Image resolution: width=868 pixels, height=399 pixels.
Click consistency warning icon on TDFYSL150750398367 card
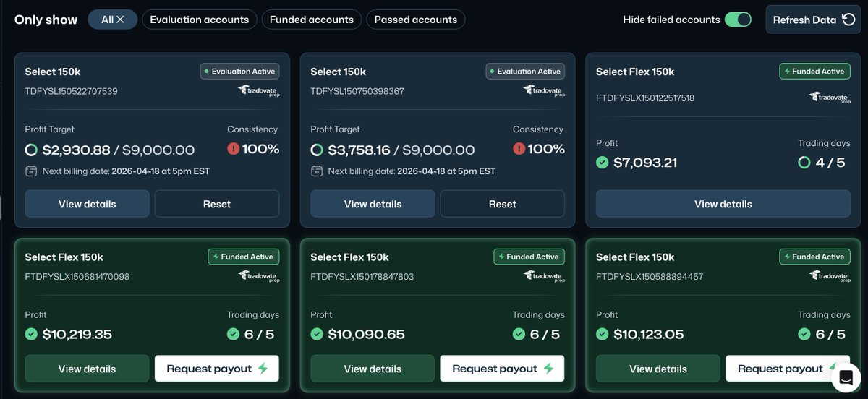click(519, 149)
